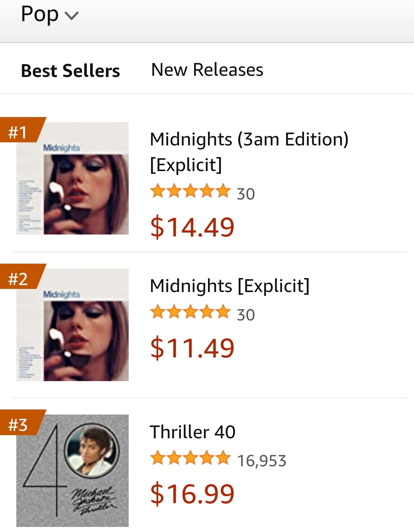
Task: Click the chevron next to Pop
Action: [72, 16]
